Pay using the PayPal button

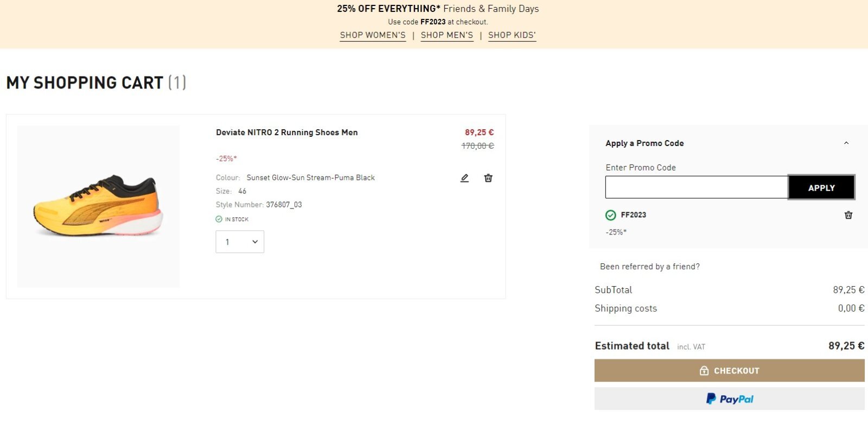(x=729, y=399)
